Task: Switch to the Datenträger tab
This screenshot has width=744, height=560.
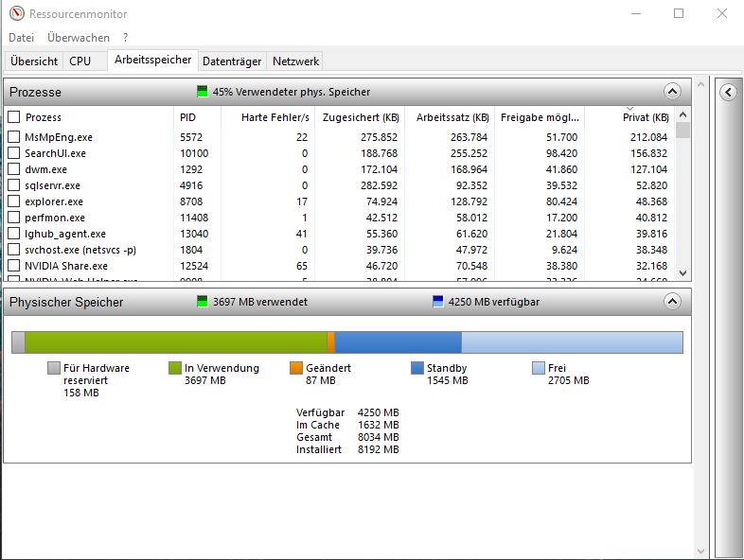Action: [232, 61]
